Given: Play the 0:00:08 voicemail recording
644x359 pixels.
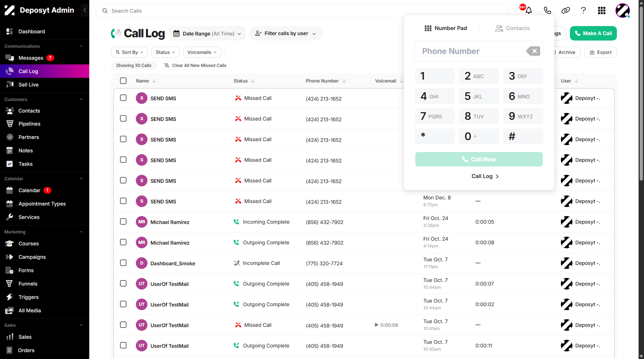Looking at the screenshot, I should (377, 325).
